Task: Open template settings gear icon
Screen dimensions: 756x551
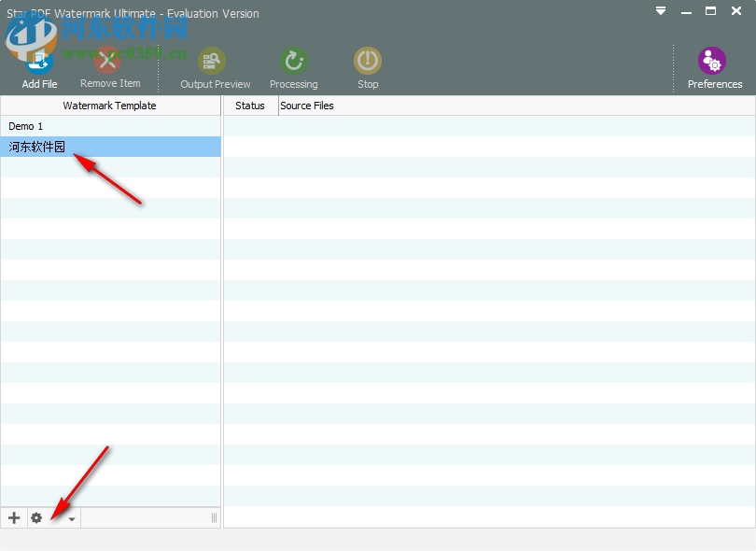Action: pyautogui.click(x=36, y=518)
